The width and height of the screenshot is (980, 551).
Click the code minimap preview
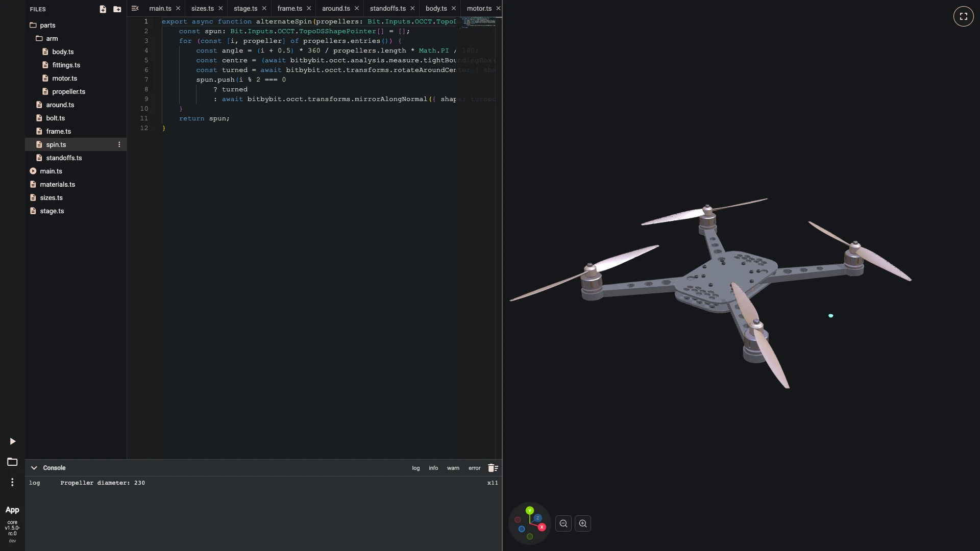478,22
